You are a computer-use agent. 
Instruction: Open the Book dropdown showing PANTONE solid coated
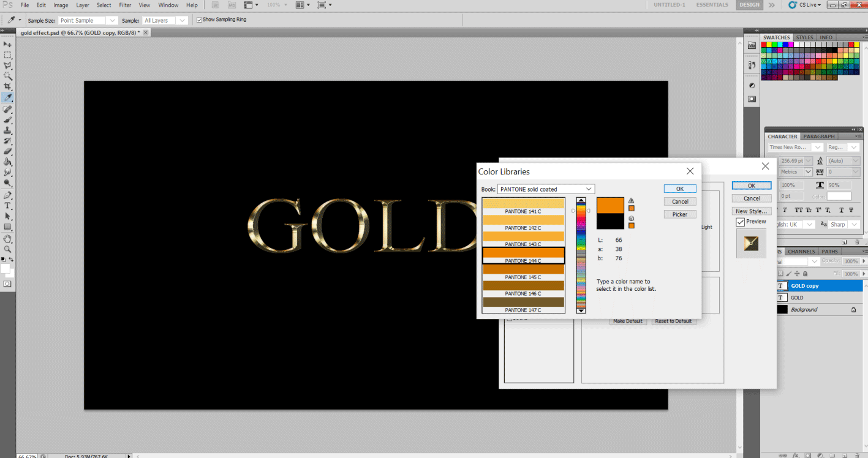[x=545, y=189]
